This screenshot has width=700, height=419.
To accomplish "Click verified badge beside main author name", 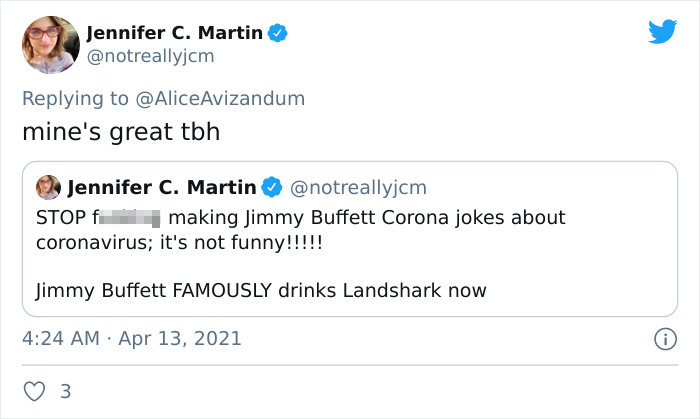I will click(279, 32).
